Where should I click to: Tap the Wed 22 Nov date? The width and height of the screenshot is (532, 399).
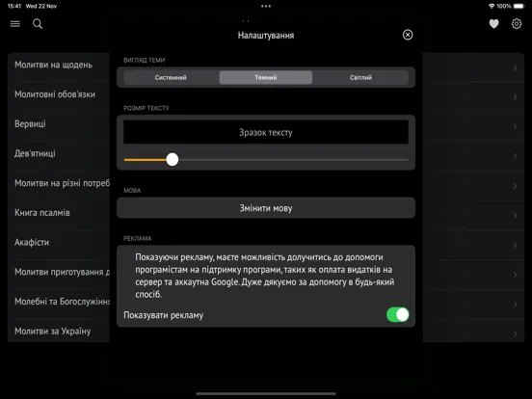[41, 6]
